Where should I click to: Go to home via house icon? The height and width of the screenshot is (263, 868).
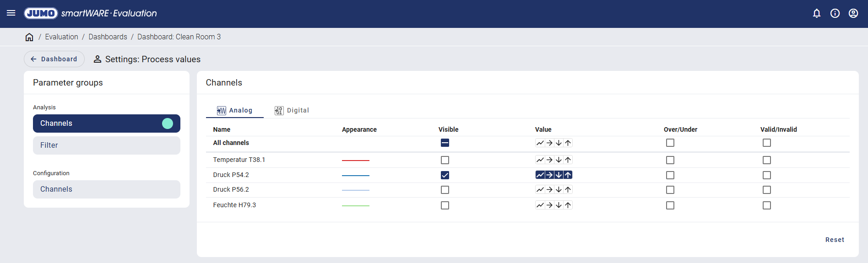(29, 37)
